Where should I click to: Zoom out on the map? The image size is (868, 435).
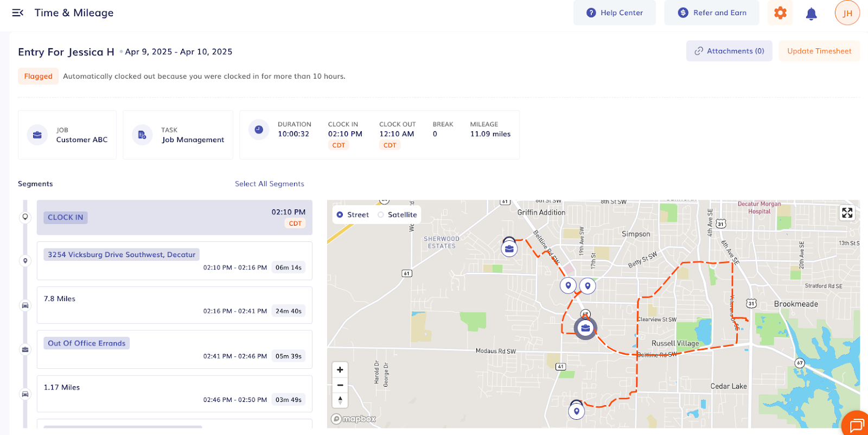(340, 385)
